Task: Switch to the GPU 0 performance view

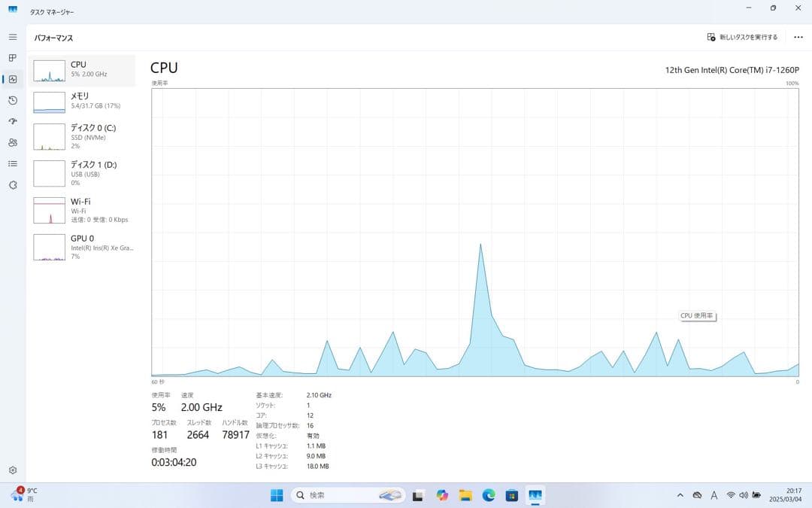Action: [83, 247]
